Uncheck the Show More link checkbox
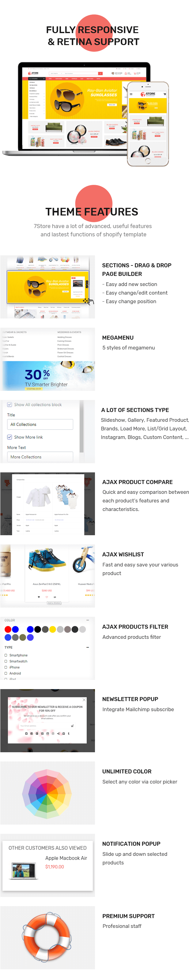Screen dimensions: 189x980 (x=9, y=437)
